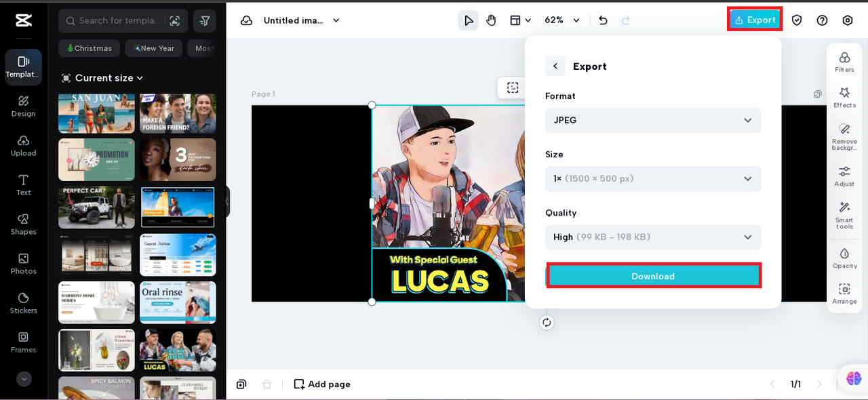Open the Shapes sidebar tab
This screenshot has height=400, width=868.
click(x=23, y=224)
